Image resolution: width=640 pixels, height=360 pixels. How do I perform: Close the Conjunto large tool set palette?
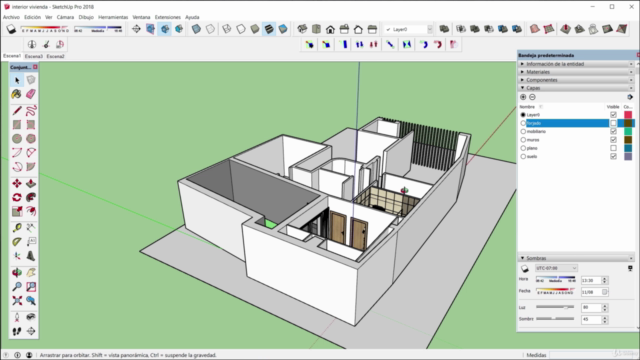[x=35, y=67]
